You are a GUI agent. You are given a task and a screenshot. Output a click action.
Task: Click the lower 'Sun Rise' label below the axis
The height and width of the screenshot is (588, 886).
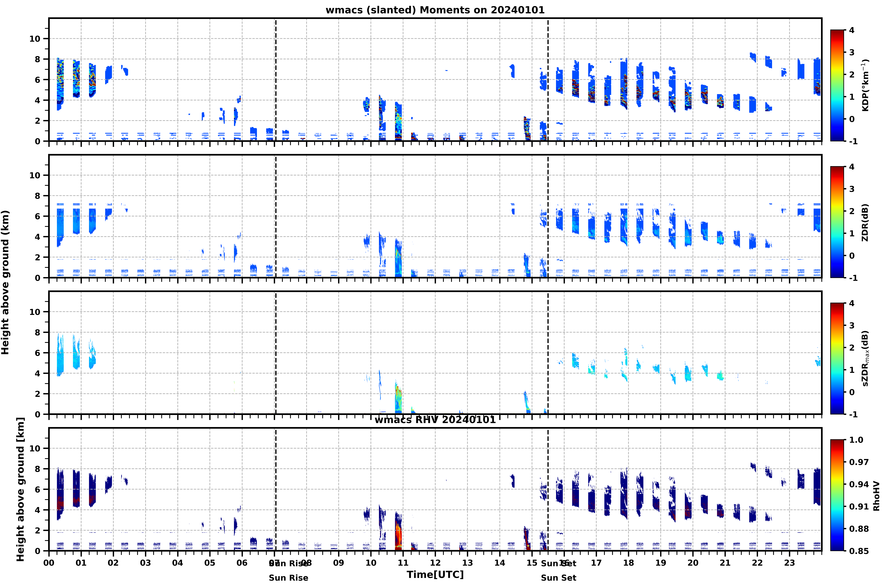(288, 578)
